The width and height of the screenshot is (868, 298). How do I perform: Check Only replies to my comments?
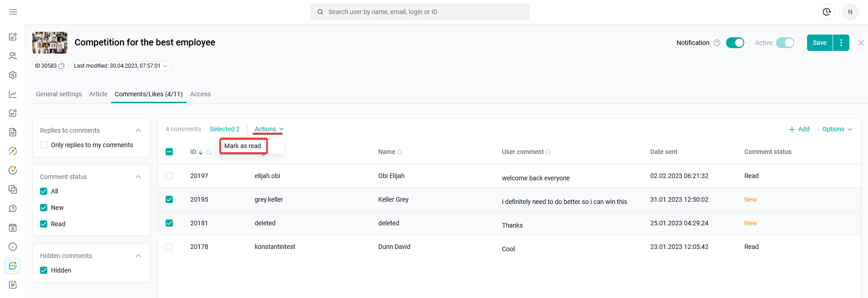click(44, 145)
